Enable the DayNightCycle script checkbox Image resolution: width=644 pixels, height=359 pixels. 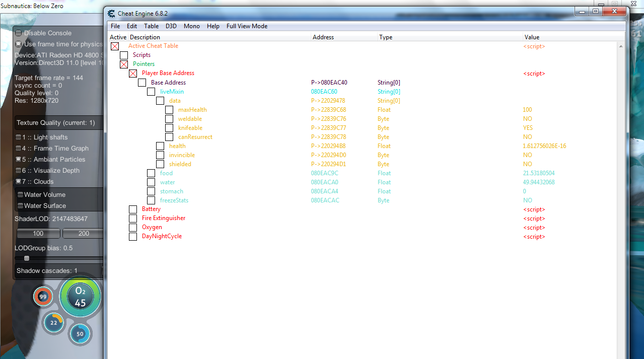(133, 237)
